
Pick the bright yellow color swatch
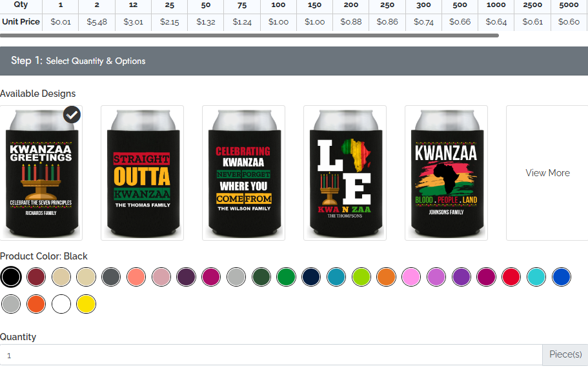(x=86, y=303)
